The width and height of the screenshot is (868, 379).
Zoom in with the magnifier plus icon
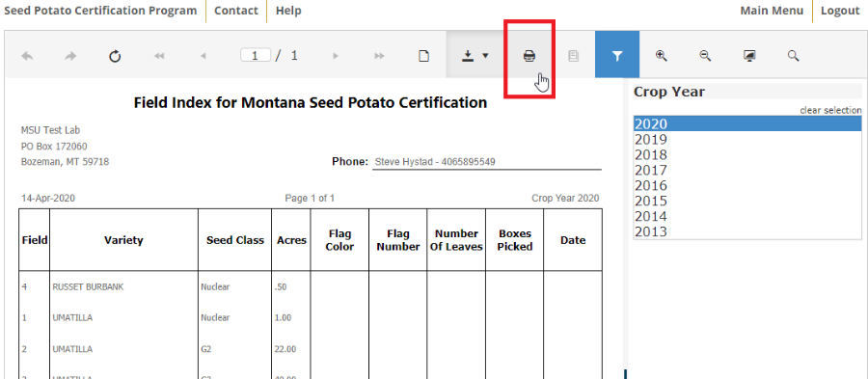pyautogui.click(x=661, y=55)
